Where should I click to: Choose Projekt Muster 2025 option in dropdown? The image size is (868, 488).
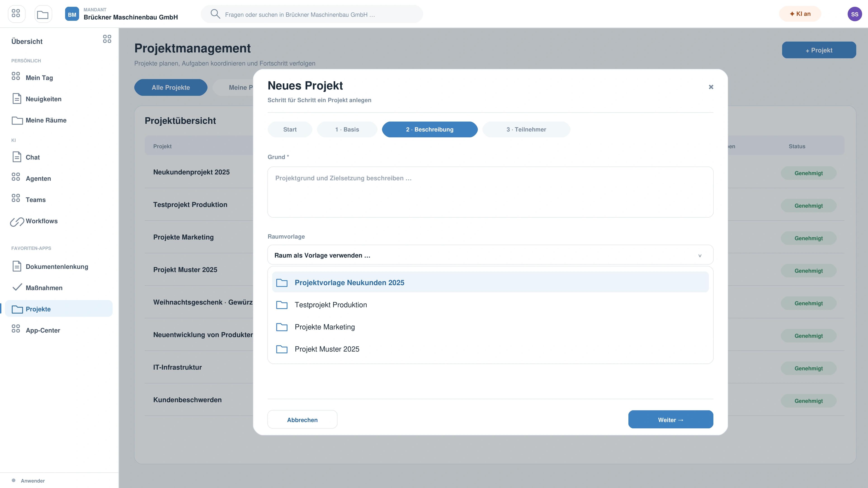pos(490,349)
